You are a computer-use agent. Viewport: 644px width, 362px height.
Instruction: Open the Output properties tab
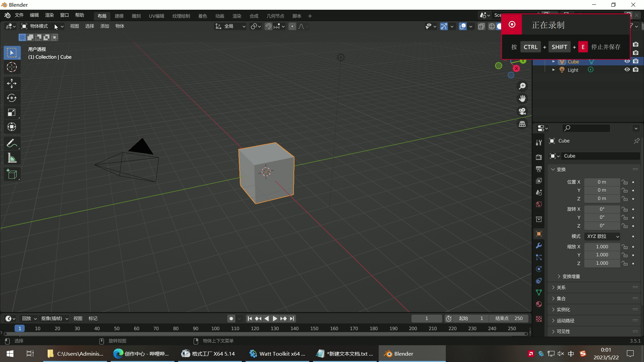point(539,169)
